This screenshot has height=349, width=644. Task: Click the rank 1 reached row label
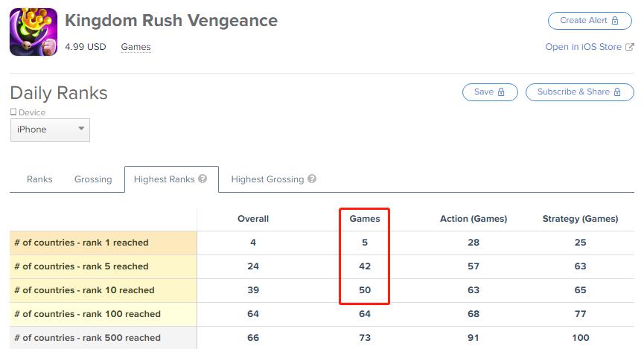click(82, 243)
